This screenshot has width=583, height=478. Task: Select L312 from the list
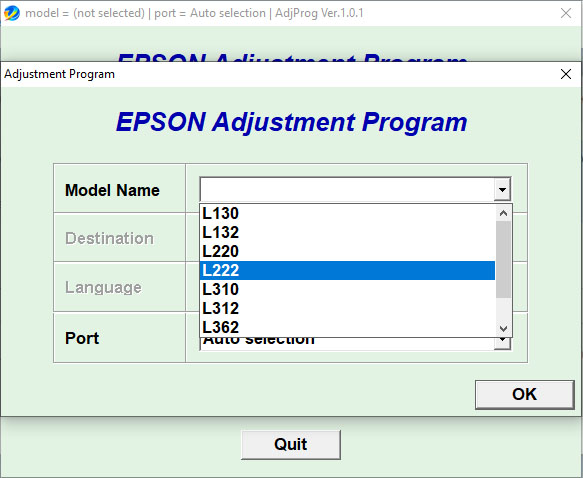[347, 308]
